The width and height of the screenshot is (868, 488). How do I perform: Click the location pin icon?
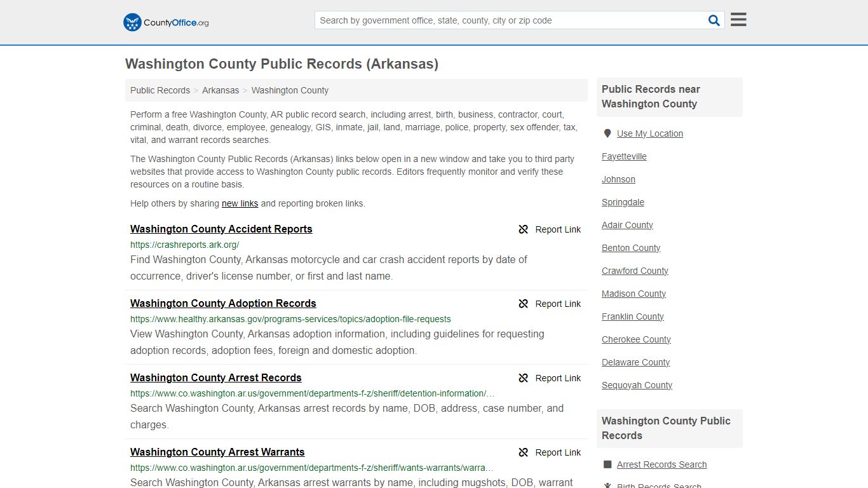607,133
